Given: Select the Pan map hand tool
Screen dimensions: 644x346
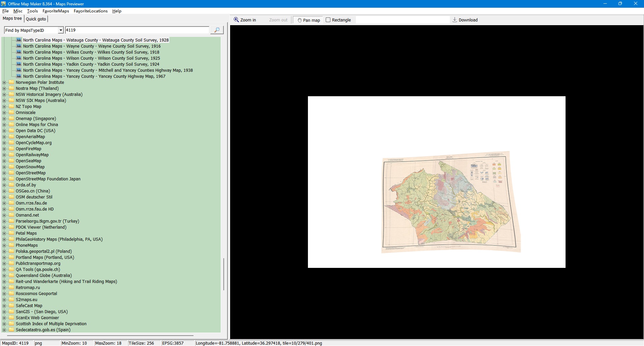Looking at the screenshot, I should [308, 20].
